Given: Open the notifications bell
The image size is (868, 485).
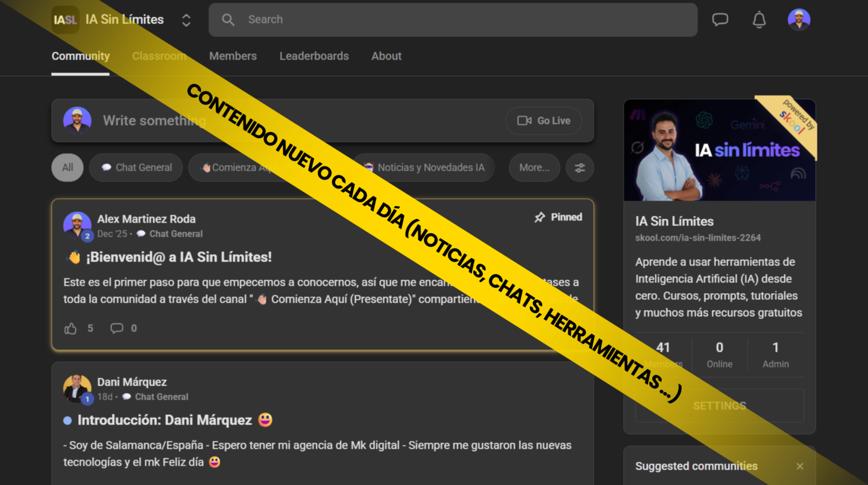Looking at the screenshot, I should tap(759, 20).
